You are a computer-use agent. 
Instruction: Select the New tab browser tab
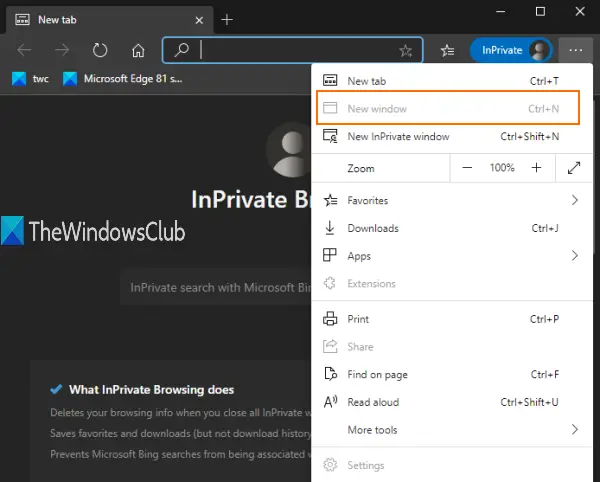pyautogui.click(x=109, y=20)
